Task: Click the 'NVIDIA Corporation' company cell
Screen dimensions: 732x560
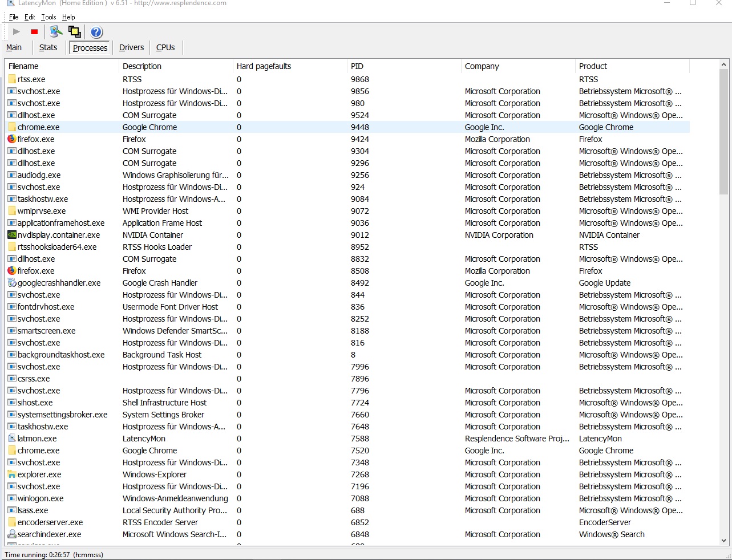Action: pyautogui.click(x=499, y=235)
